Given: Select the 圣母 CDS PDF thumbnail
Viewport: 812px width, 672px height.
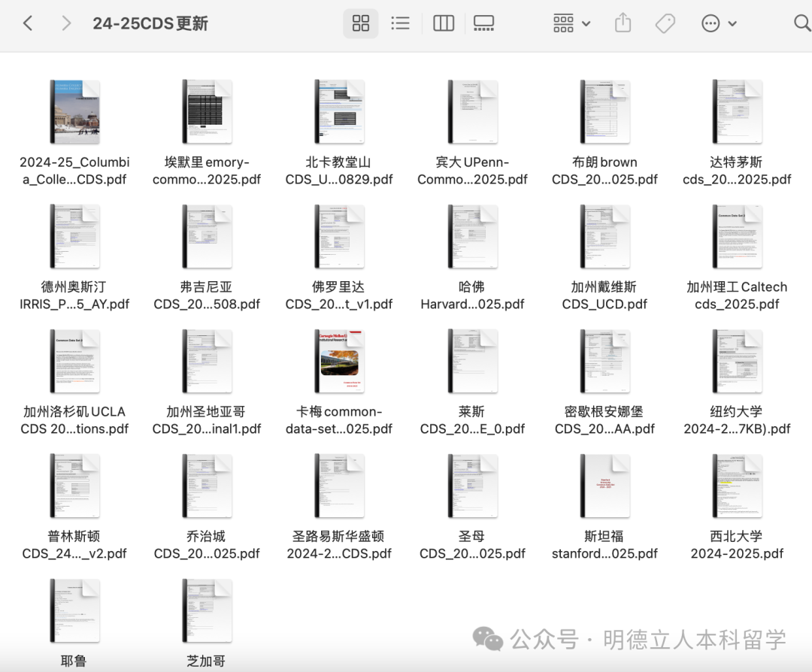Looking at the screenshot, I should (472, 486).
